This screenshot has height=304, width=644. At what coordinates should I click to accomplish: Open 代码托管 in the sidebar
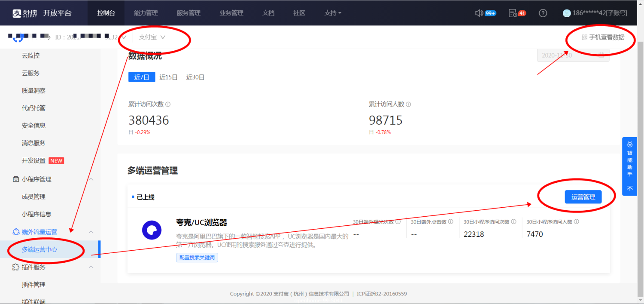click(33, 108)
